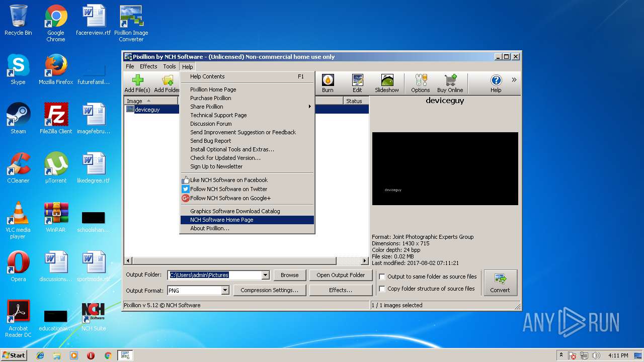Click the volume speaker tray icon
This screenshot has height=362, width=644.
pyautogui.click(x=597, y=355)
